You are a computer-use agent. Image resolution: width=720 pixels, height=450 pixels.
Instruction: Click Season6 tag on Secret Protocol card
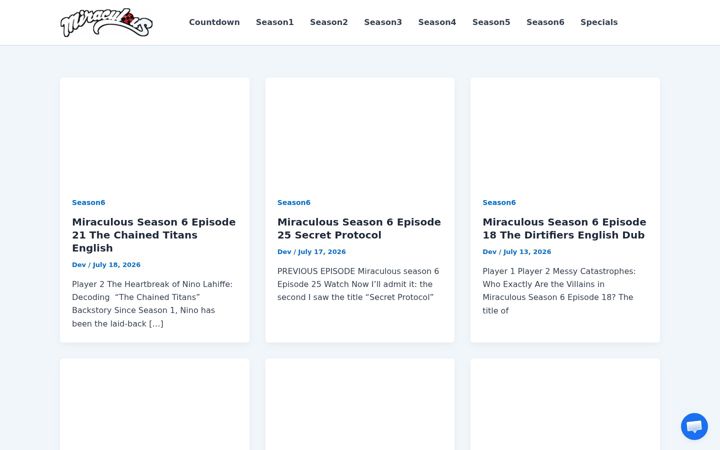point(294,202)
